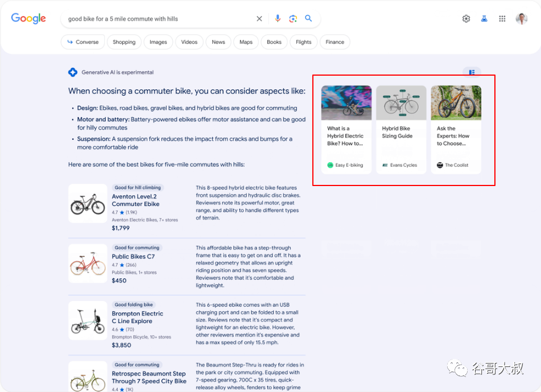The image size is (541, 392).
Task: Click the 'Good folding bike' label
Action: [x=134, y=304]
